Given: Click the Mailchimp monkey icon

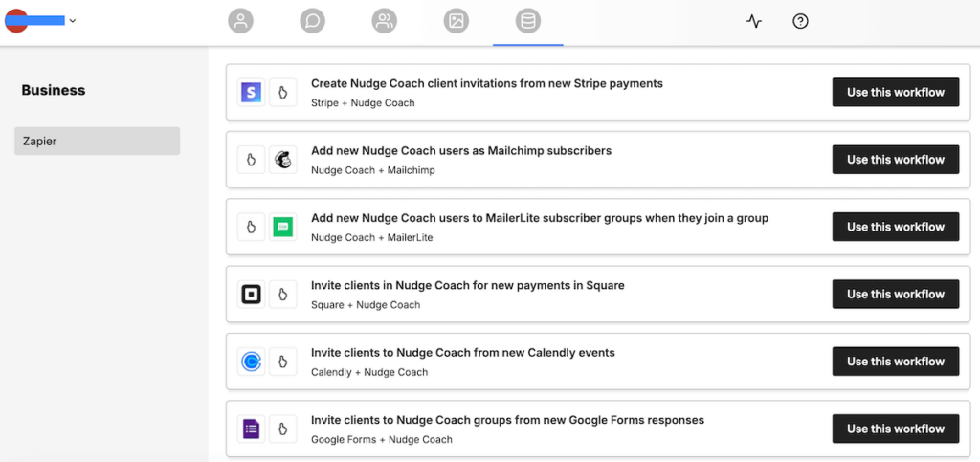Looking at the screenshot, I should tap(282, 160).
